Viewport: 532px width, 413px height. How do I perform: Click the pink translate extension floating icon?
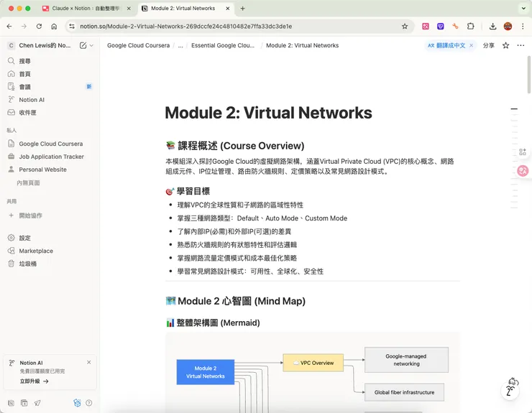(x=523, y=171)
